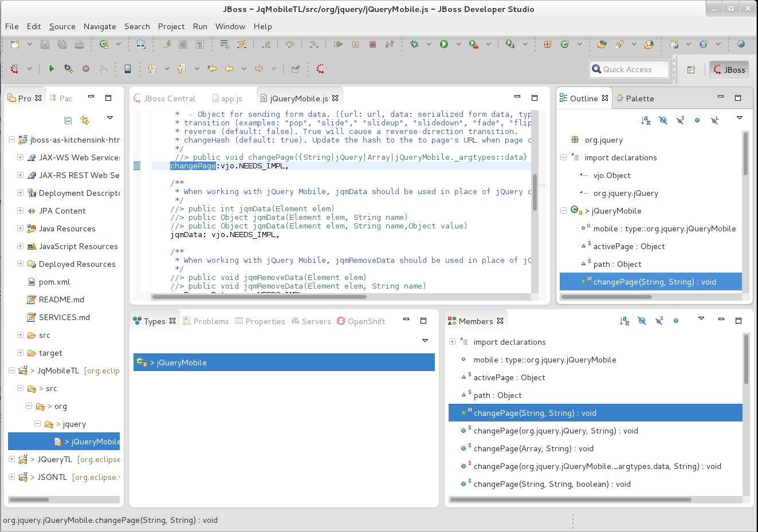Toggle Hide Non-Public green dot in Members view
The height and width of the screenshot is (532, 758).
[676, 321]
